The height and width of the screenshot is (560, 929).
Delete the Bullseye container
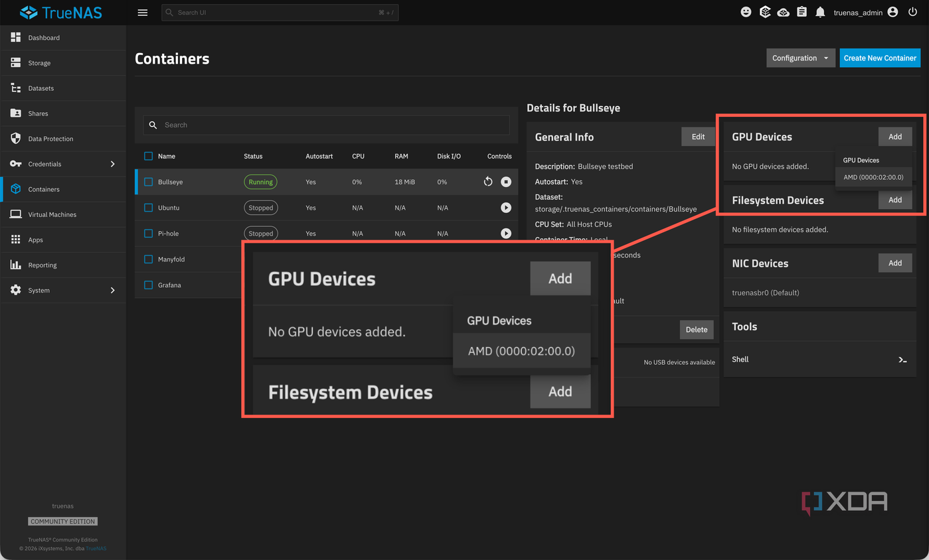click(697, 330)
